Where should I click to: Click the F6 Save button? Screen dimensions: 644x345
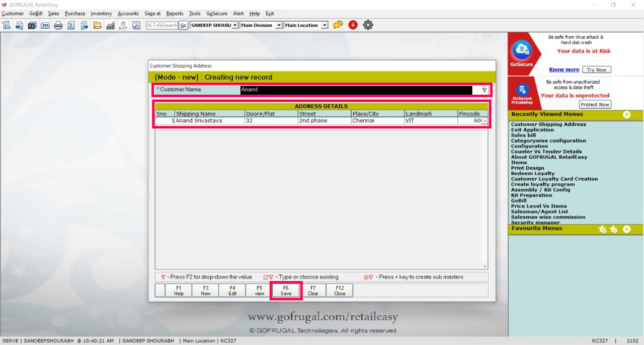(x=286, y=291)
